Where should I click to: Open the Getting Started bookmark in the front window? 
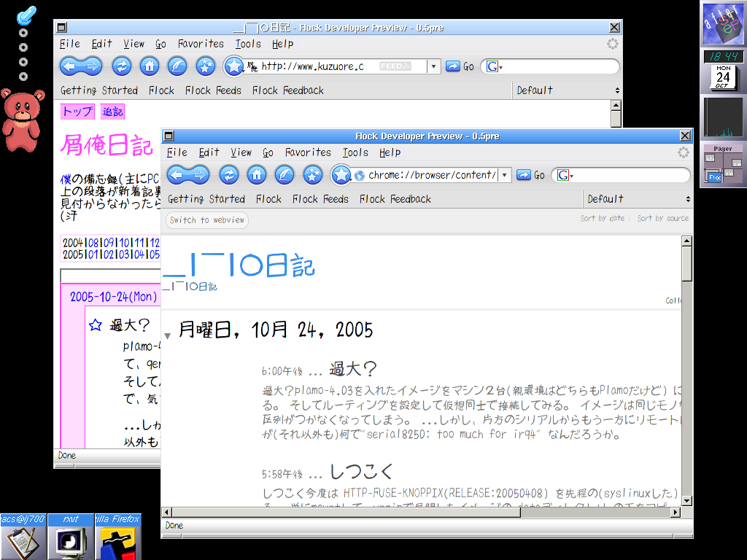point(206,199)
